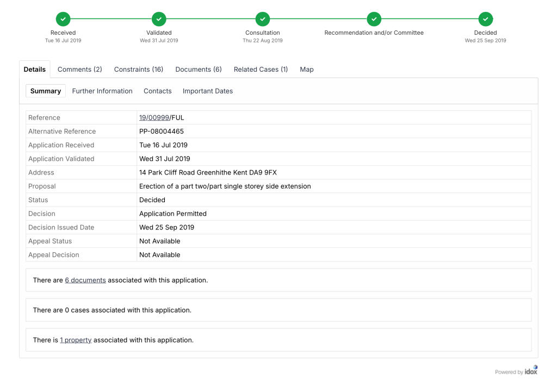This screenshot has width=557, height=392.
Task: Click the Received step checkmark icon
Action: (63, 19)
